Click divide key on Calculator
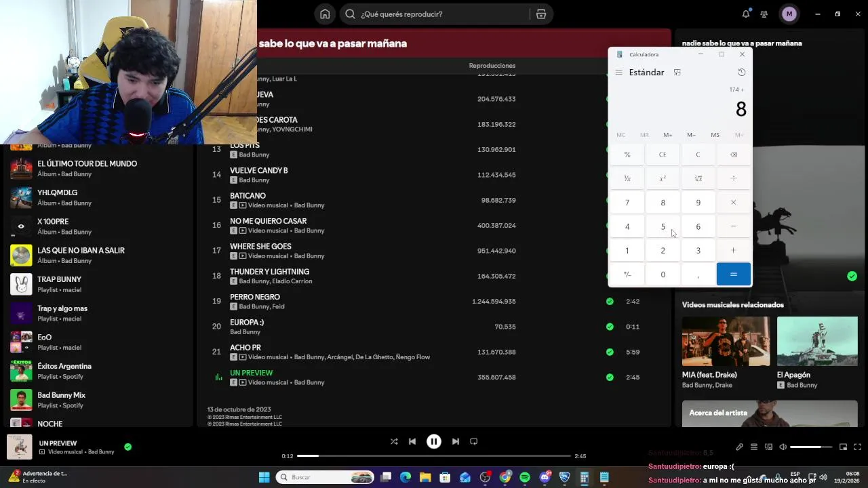 [x=733, y=178]
